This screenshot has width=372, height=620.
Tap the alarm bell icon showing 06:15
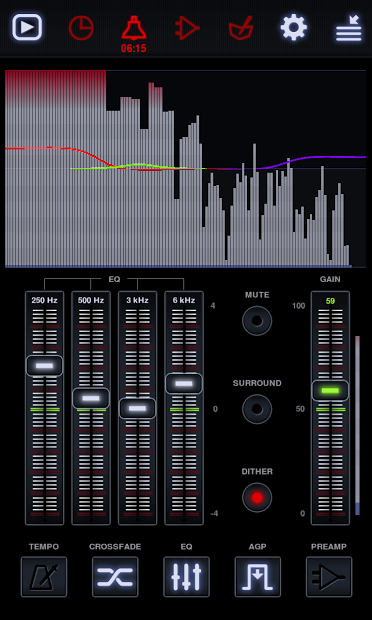pyautogui.click(x=134, y=34)
